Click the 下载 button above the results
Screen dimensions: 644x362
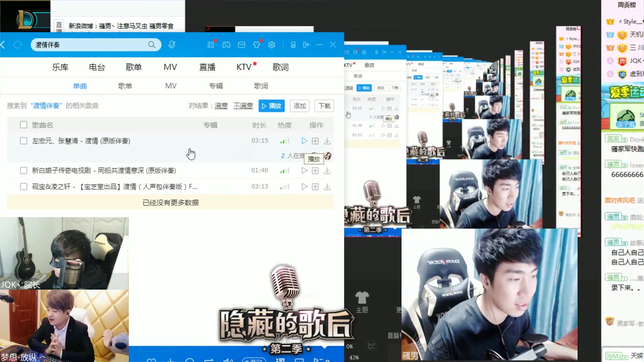tap(325, 106)
